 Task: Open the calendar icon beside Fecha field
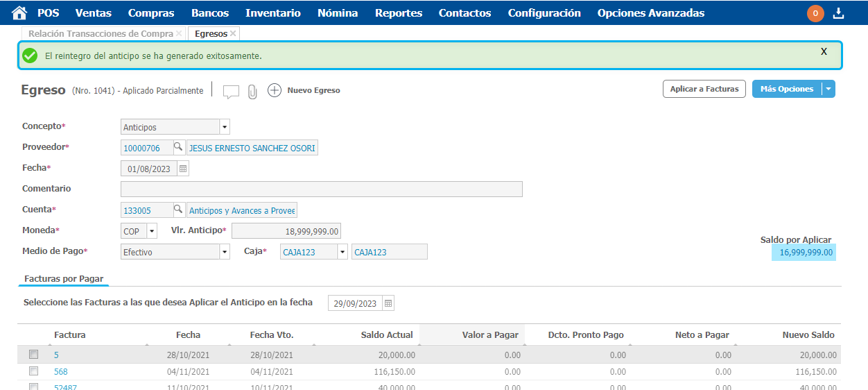click(x=183, y=169)
